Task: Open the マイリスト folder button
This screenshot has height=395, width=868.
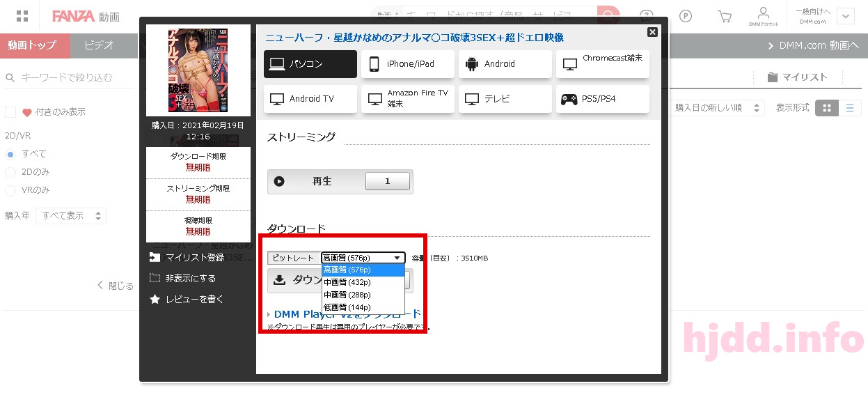Action: point(798,77)
